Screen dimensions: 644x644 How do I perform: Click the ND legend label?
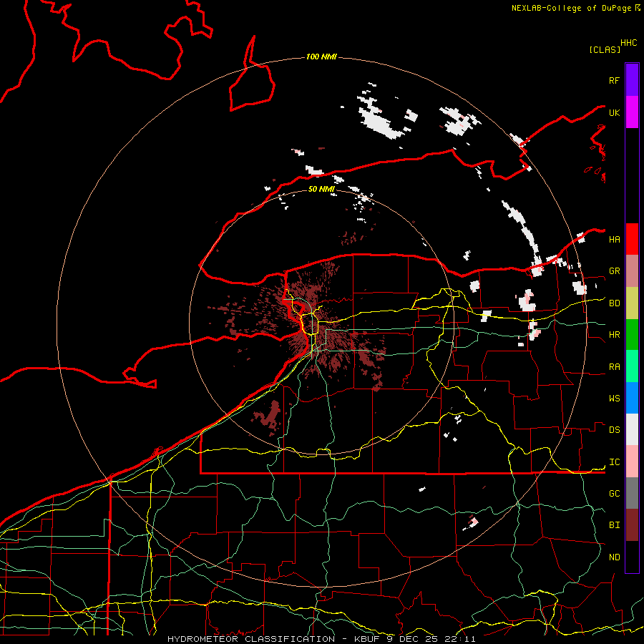614,557
